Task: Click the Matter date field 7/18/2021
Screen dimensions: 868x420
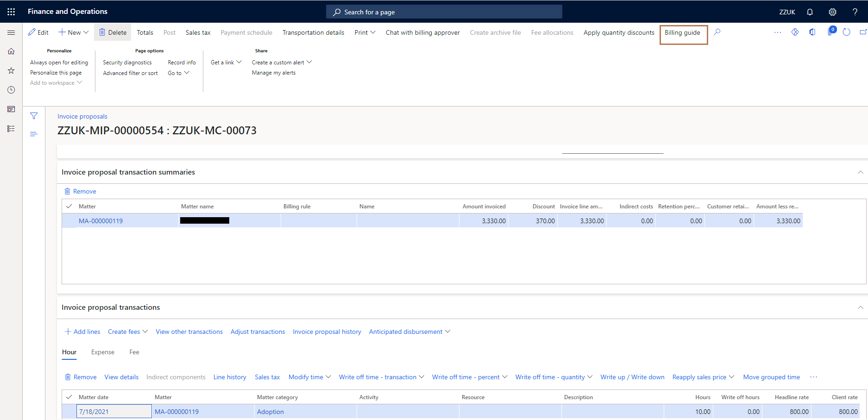Action: click(x=114, y=412)
